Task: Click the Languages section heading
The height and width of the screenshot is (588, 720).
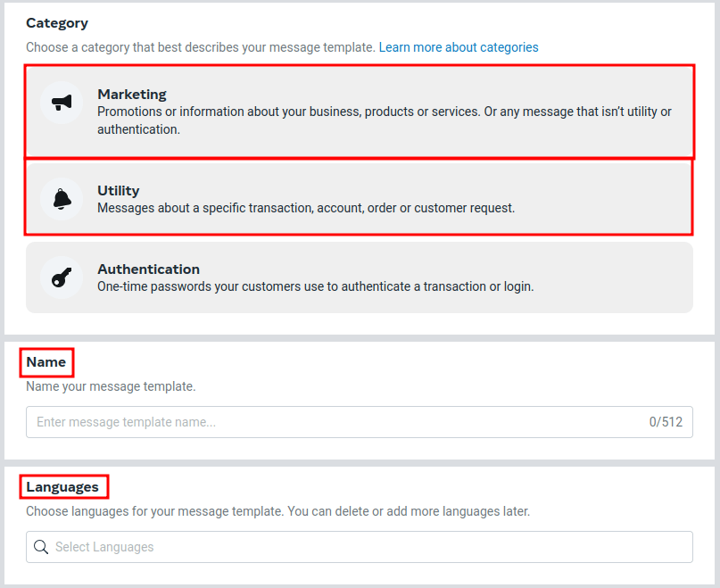Action: coord(62,486)
